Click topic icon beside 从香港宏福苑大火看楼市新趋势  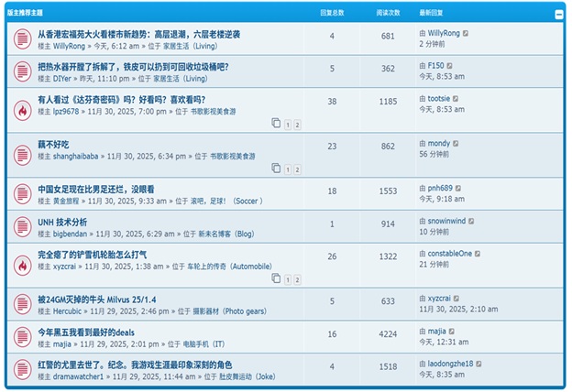point(23,39)
